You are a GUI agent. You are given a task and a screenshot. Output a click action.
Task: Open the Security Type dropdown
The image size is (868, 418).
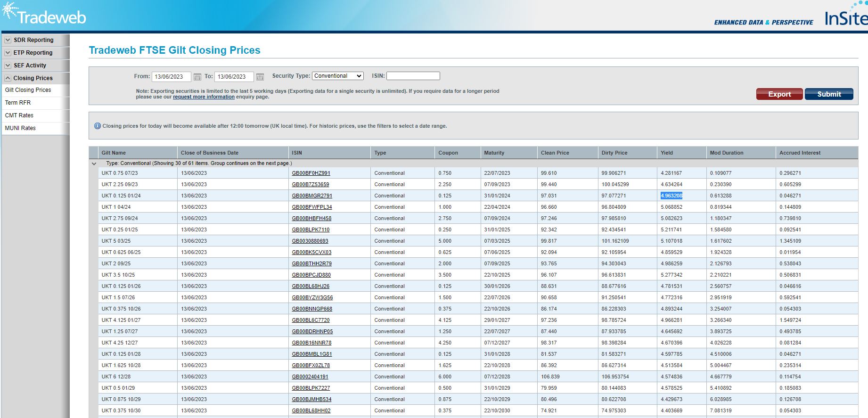(338, 76)
